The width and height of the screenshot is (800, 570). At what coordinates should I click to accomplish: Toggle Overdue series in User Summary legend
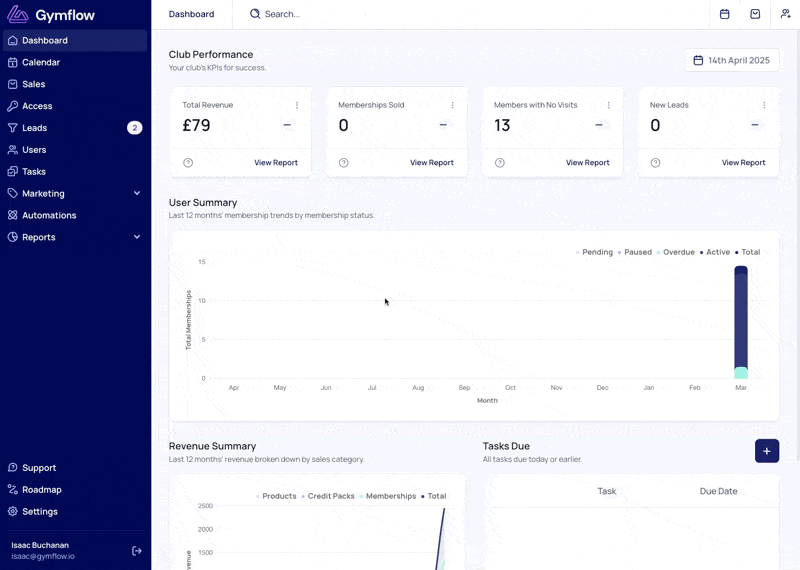tap(676, 252)
